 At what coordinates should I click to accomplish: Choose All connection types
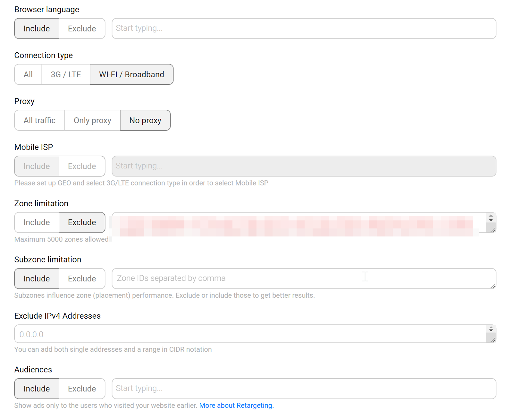[28, 74]
